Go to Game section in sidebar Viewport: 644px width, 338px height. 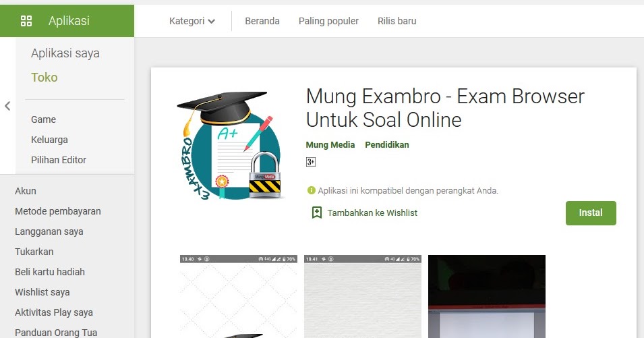(x=44, y=119)
